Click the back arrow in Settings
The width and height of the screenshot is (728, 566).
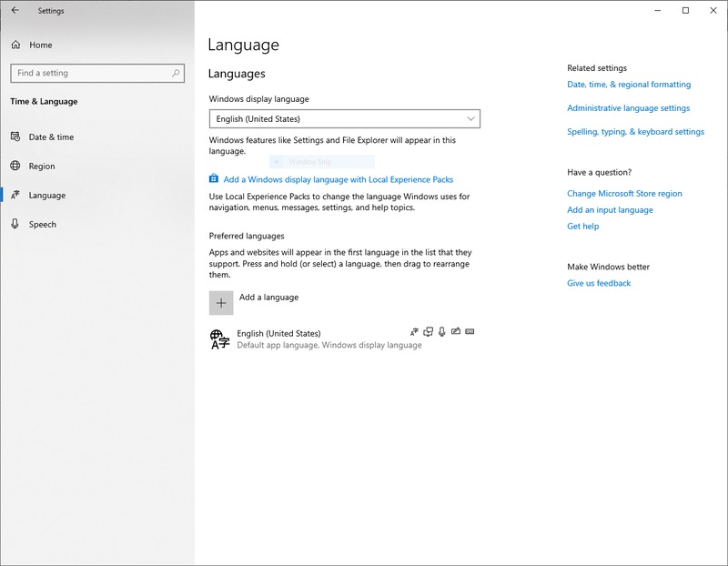pyautogui.click(x=15, y=11)
